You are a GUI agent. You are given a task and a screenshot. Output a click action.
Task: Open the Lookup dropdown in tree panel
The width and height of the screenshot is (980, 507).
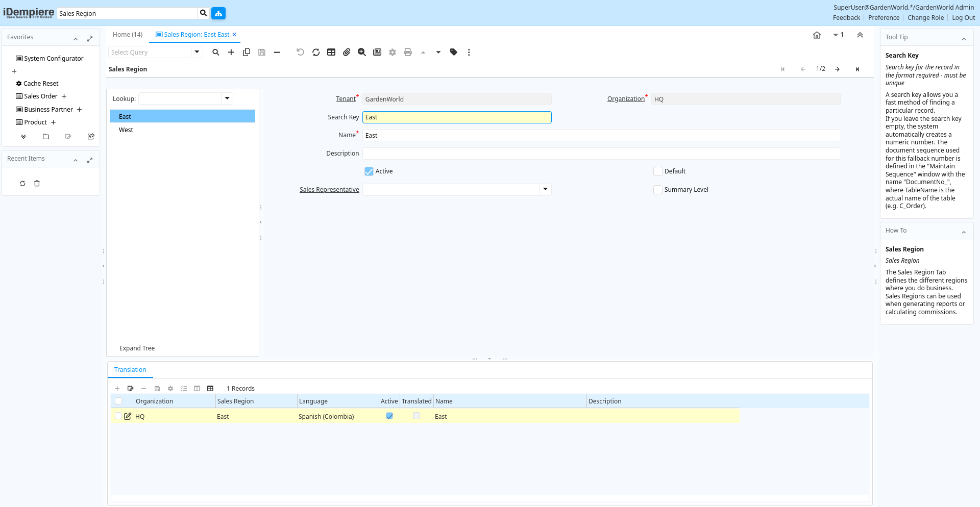pyautogui.click(x=227, y=98)
